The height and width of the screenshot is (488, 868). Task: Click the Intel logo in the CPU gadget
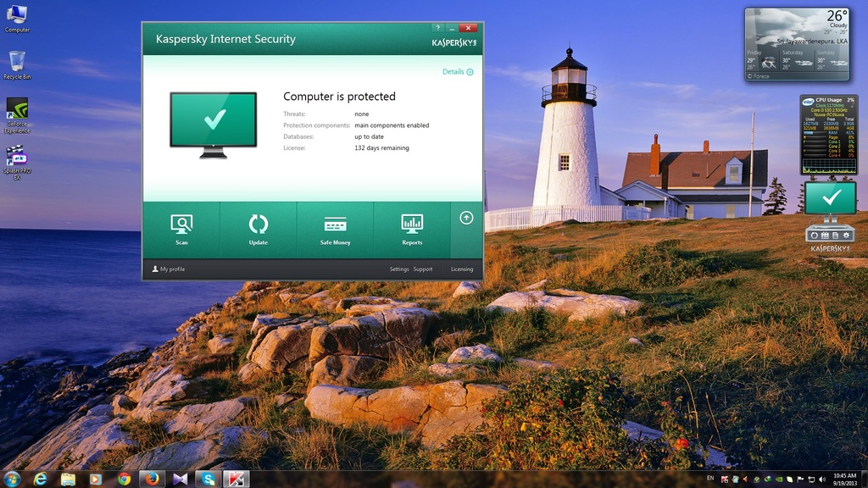pyautogui.click(x=808, y=102)
